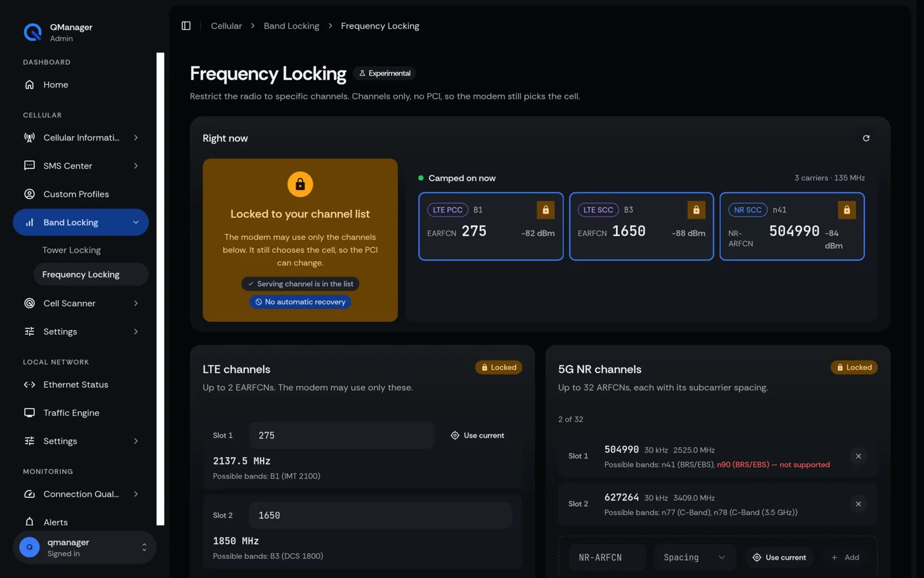Select Frequency Locking in sidebar
Viewport: 924px width, 578px height.
91,275
